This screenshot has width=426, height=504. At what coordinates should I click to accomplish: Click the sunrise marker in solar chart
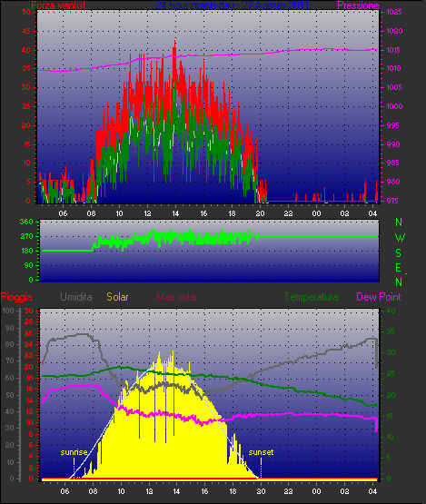(x=74, y=452)
